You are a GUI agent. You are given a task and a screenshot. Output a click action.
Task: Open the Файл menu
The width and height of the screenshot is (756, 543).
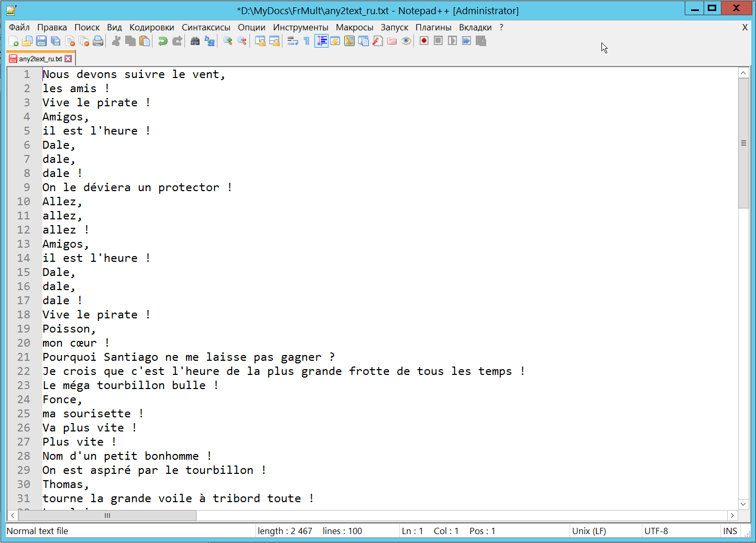19,27
